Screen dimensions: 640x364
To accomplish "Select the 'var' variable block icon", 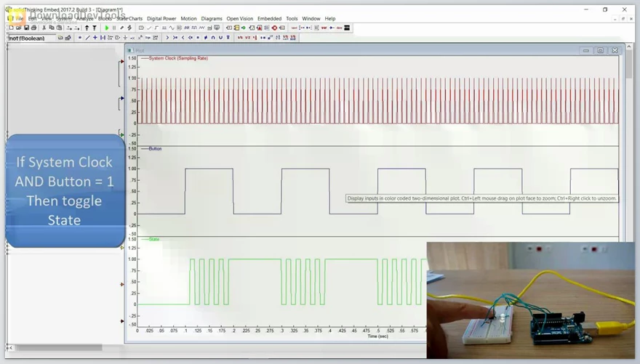I will click(324, 28).
